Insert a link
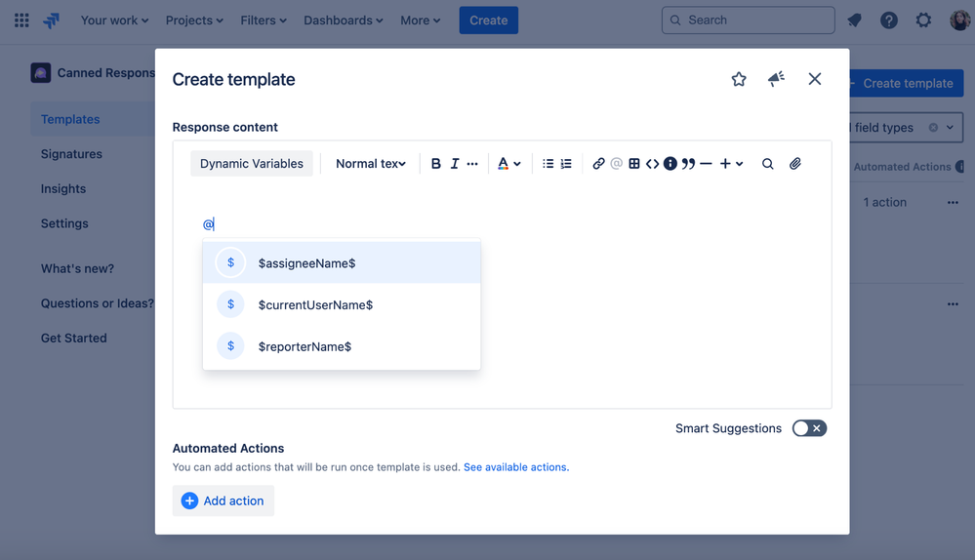Viewport: 975px width, 560px height. coord(598,164)
